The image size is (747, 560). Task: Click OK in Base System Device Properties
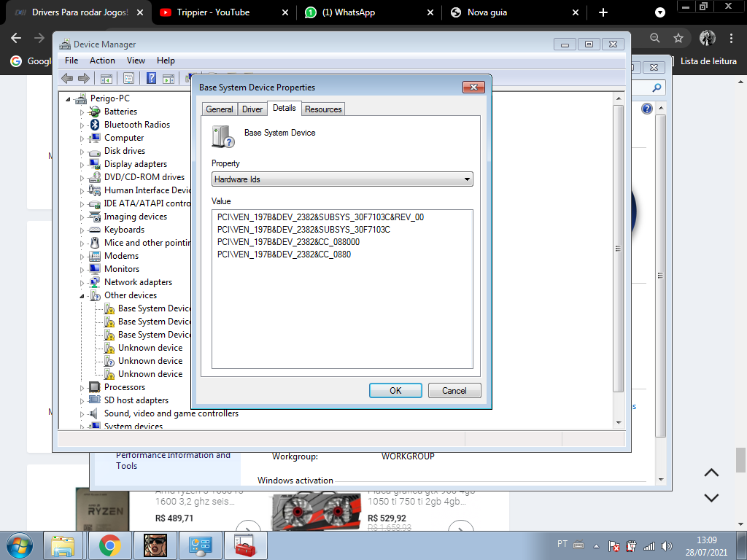[395, 391]
